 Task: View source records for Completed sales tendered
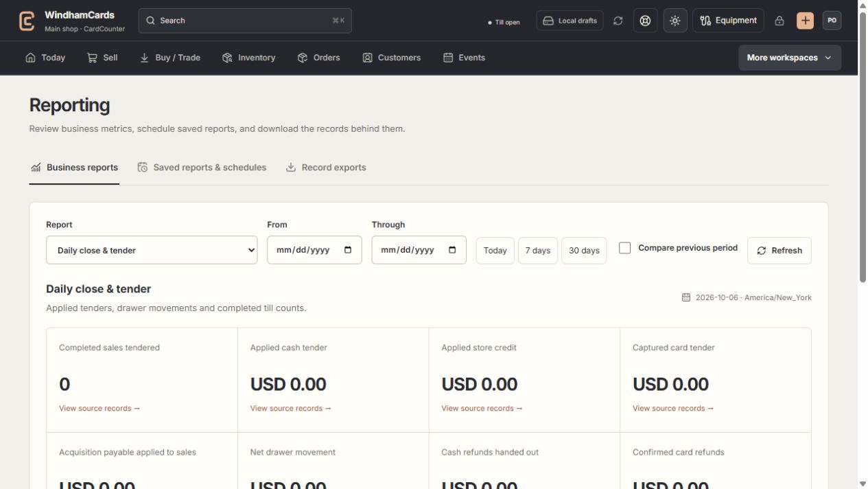pos(99,409)
